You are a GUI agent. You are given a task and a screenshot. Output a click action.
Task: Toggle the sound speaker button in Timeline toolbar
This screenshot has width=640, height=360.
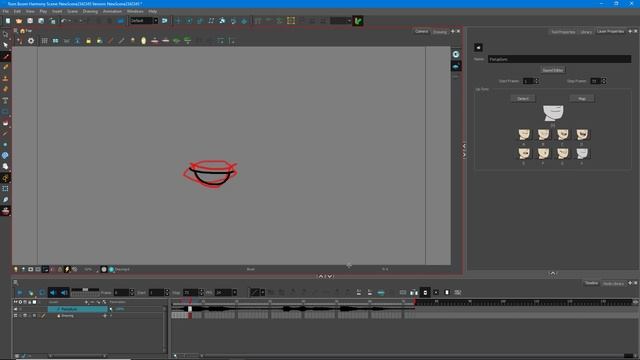(x=53, y=293)
